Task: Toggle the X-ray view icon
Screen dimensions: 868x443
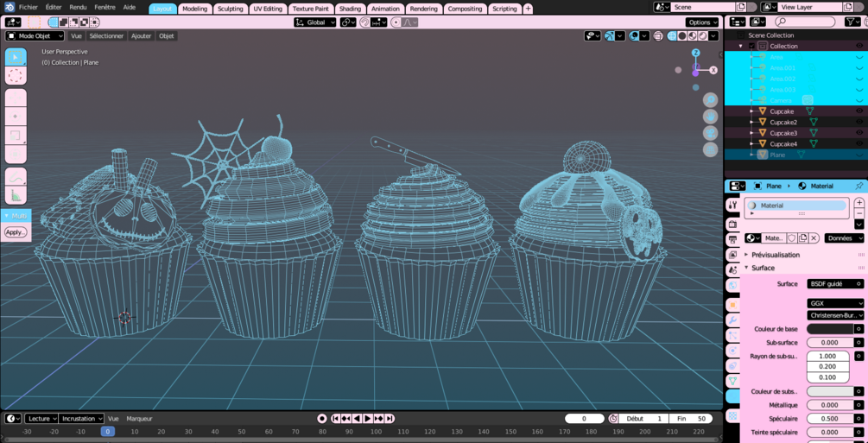Action: click(x=658, y=36)
